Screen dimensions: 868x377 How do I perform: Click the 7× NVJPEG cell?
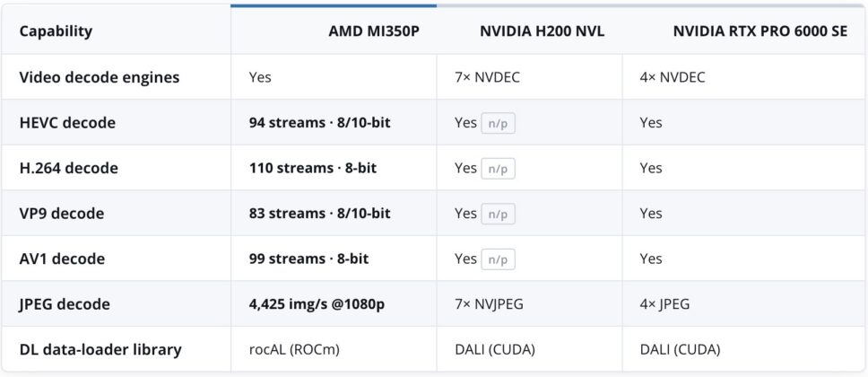(489, 304)
